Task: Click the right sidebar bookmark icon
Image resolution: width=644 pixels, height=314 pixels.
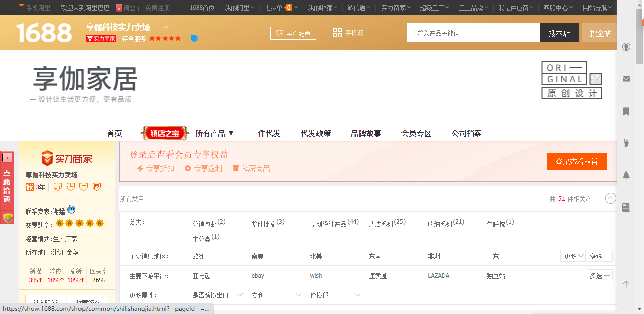Action: [x=626, y=111]
